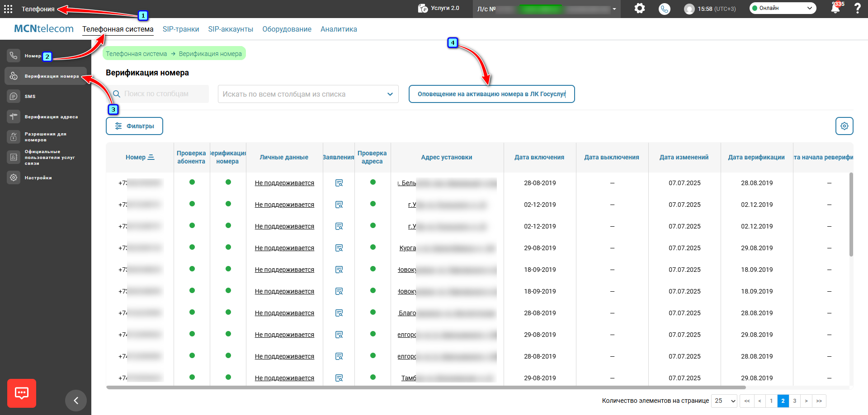868x415 pixels.
Task: Open settings gear in top bar
Action: [x=639, y=8]
